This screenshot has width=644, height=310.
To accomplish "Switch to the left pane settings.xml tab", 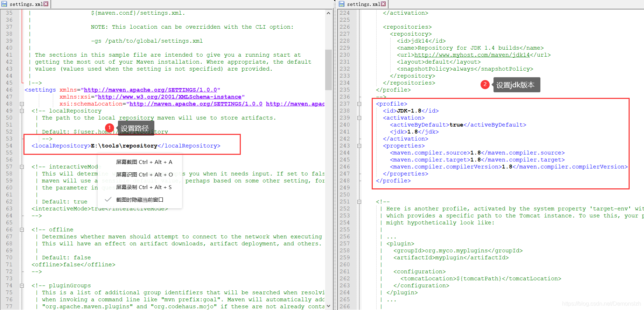I will [25, 4].
